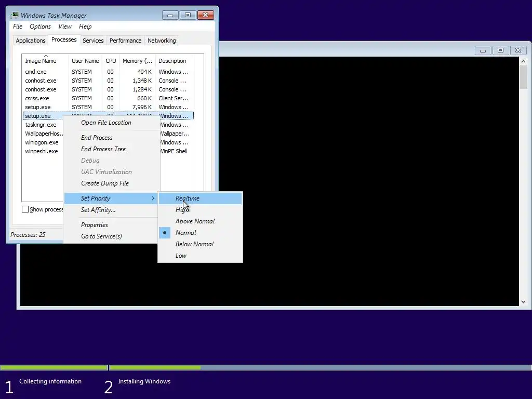Choose Go to Service(s) option

click(x=111, y=236)
